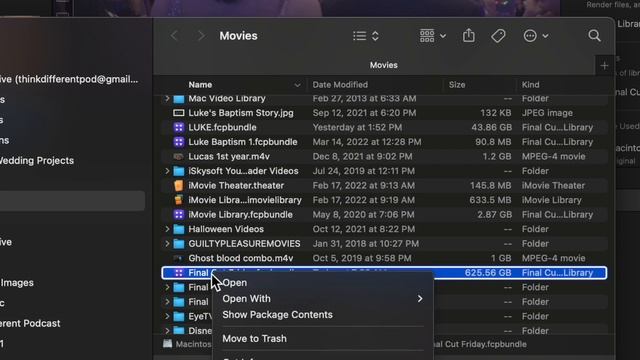
Task: Sort by Size column header
Action: (x=457, y=85)
